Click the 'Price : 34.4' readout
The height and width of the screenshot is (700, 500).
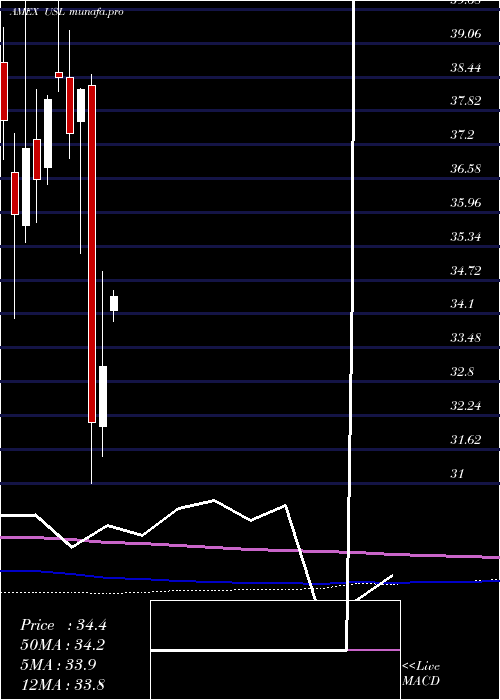63,625
